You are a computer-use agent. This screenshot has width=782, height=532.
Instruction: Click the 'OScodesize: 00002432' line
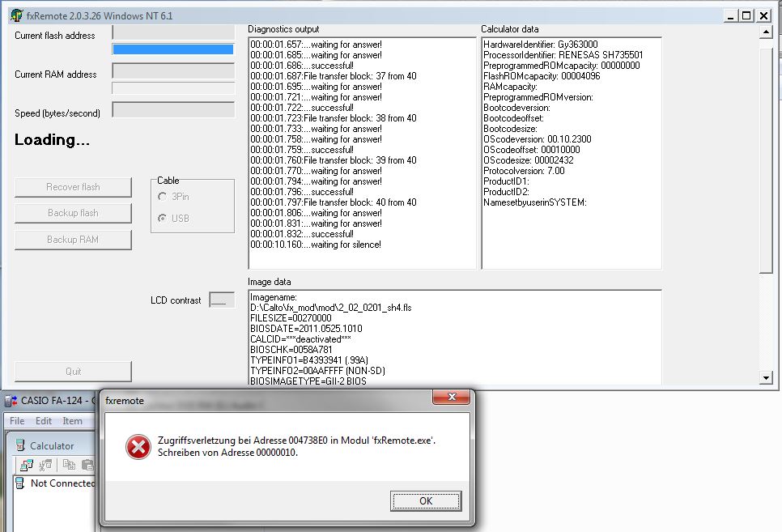tap(529, 160)
